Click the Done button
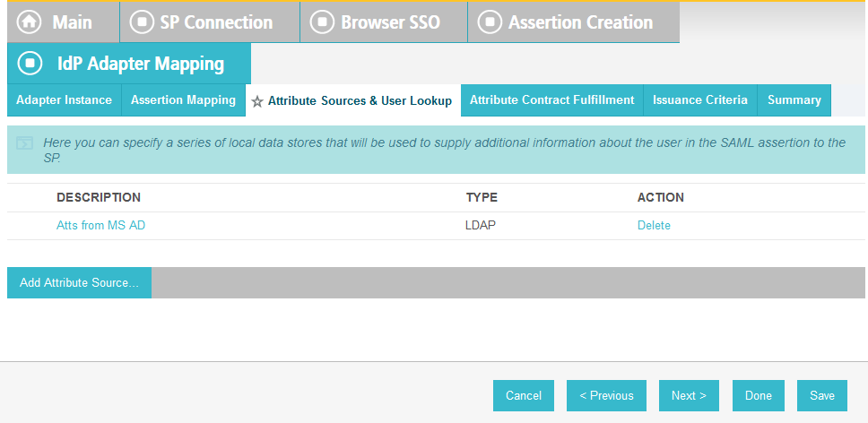This screenshot has width=868, height=423. 759,395
